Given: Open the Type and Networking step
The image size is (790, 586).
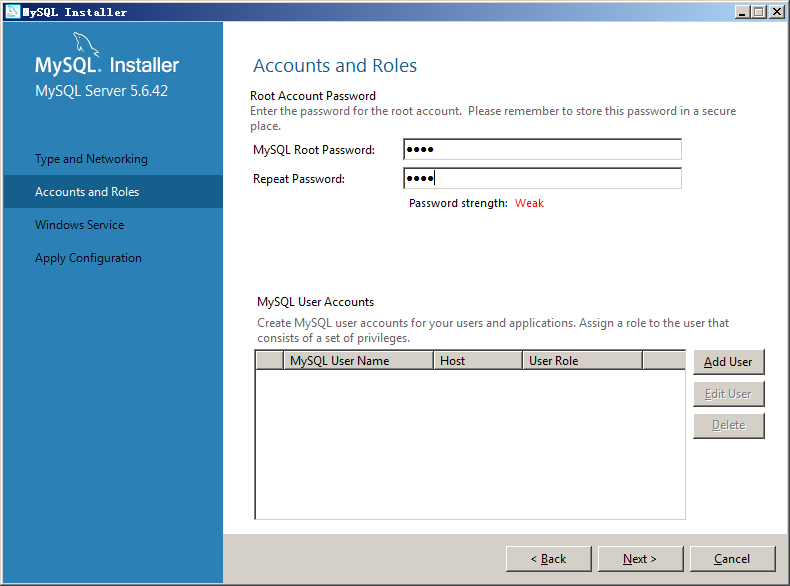Looking at the screenshot, I should [x=91, y=159].
